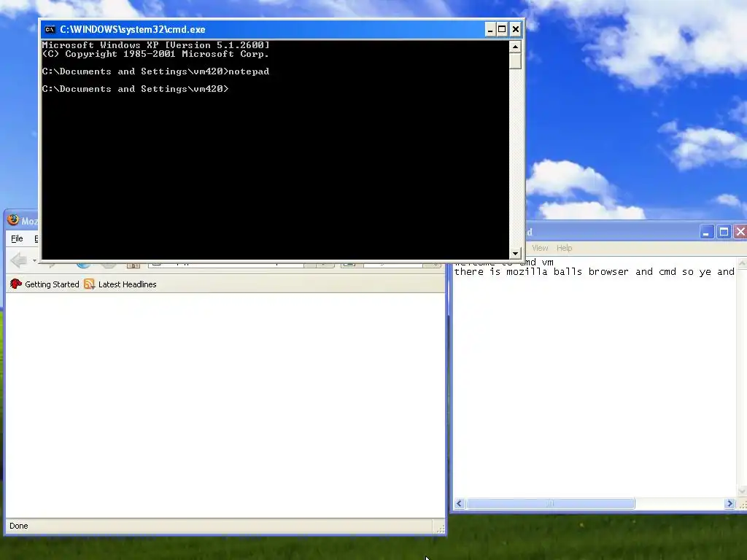
Task: Click the Getting Started bookmark icon
Action: [16, 284]
